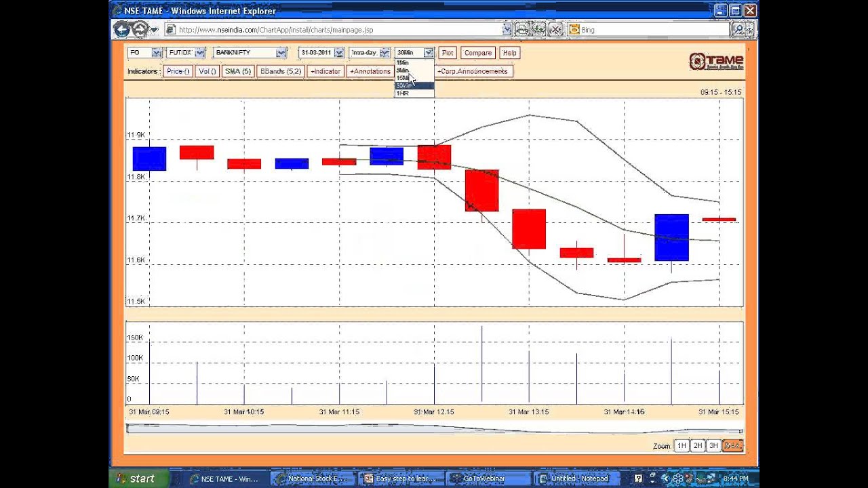Open recent pages arrow beside Forward button
The image size is (868, 488).
click(154, 30)
